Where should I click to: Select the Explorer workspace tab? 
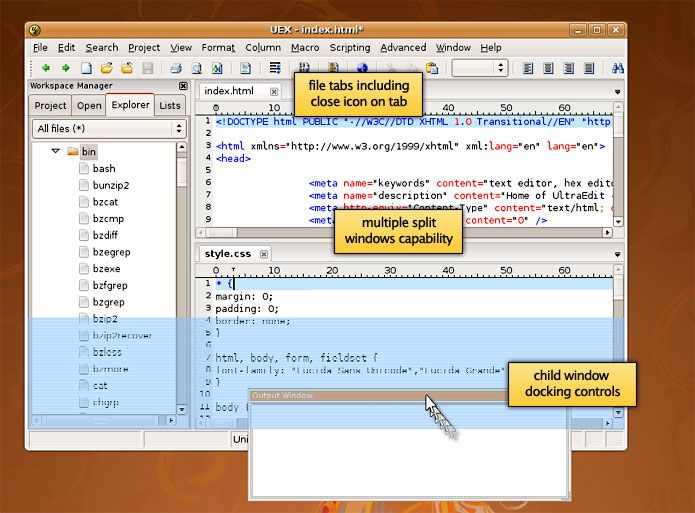tap(130, 105)
